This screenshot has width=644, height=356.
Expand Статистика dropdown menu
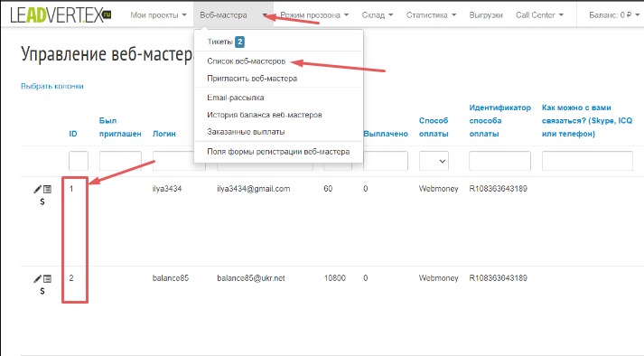[431, 14]
